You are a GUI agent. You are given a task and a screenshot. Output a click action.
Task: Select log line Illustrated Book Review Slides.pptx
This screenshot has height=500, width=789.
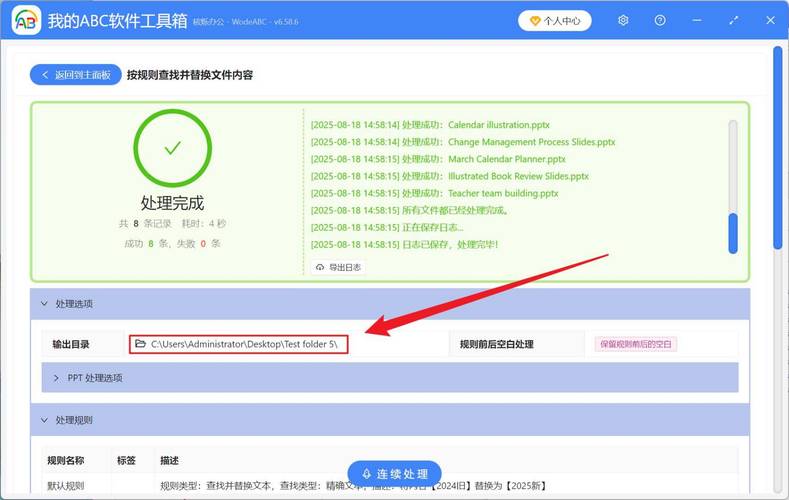pyautogui.click(x=449, y=176)
